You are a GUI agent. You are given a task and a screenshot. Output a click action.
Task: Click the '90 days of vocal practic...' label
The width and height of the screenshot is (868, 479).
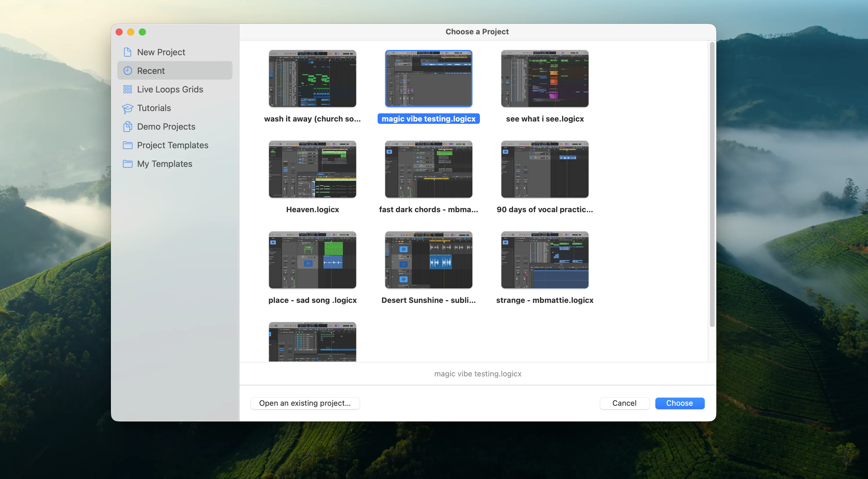[x=545, y=210]
